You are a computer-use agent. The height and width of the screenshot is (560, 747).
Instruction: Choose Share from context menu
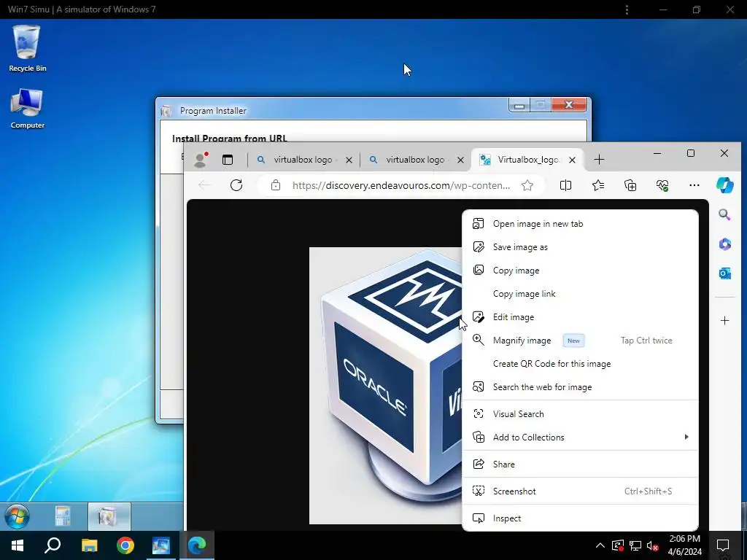580,464
